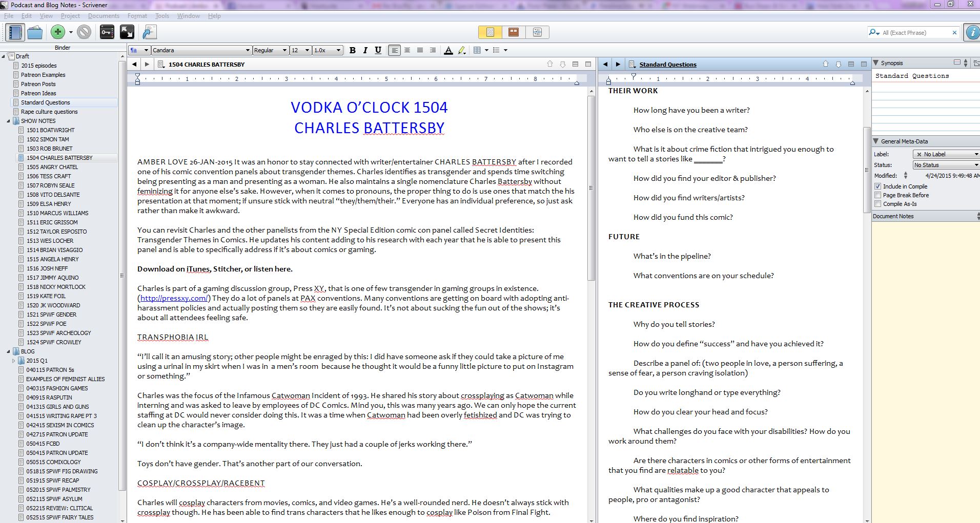Open line spacing 1.0x dropdown
The image size is (980, 523).
pos(328,50)
